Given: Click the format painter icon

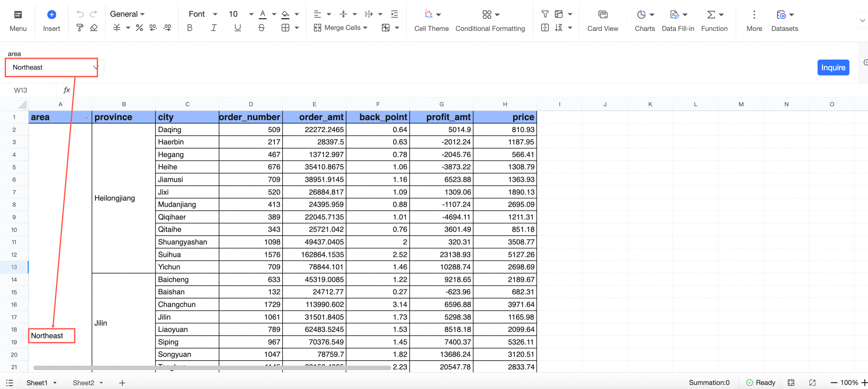Looking at the screenshot, I should tap(79, 28).
